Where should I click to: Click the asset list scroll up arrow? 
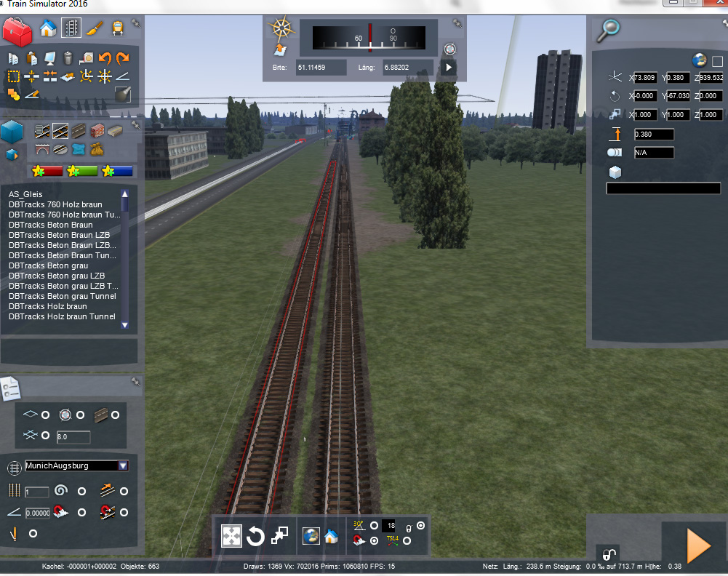click(x=124, y=194)
